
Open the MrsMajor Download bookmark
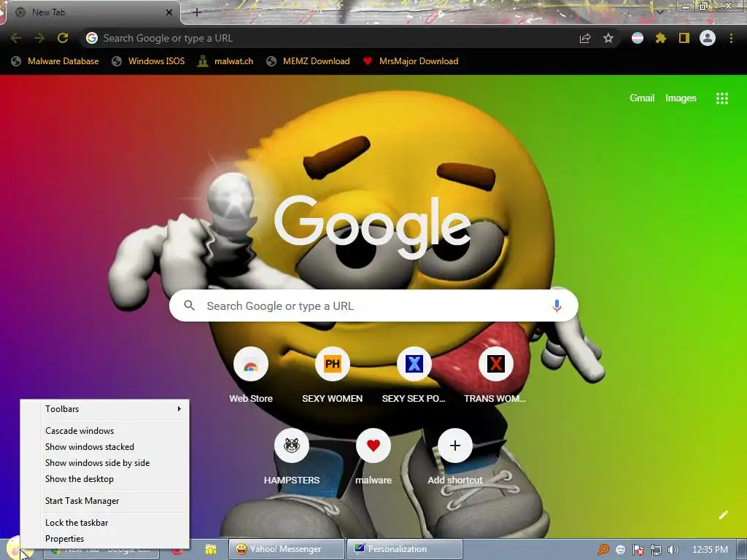pyautogui.click(x=411, y=61)
